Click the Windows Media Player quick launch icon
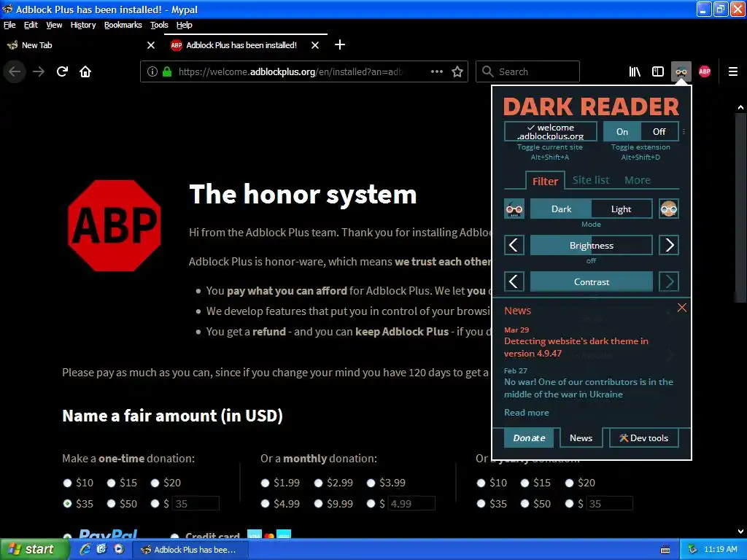Screen dimensions: 747x560 (x=119, y=549)
